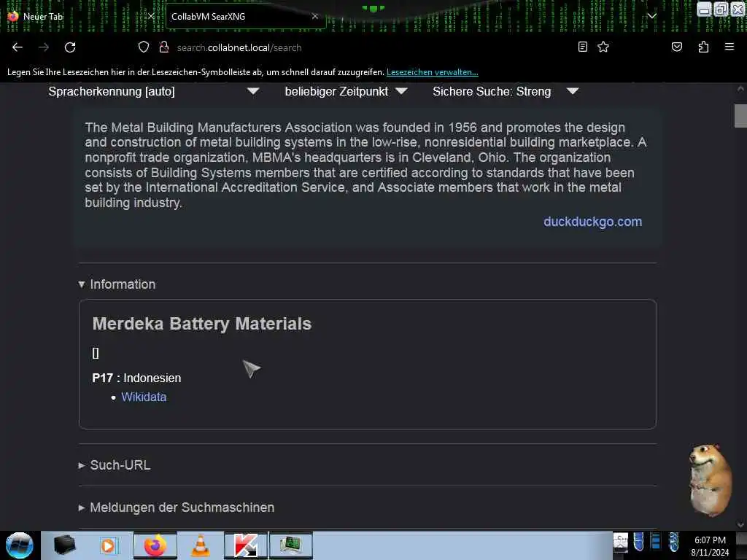Viewport: 747px width, 560px height.
Task: Click the hamster desktop mascot
Action: click(x=710, y=480)
